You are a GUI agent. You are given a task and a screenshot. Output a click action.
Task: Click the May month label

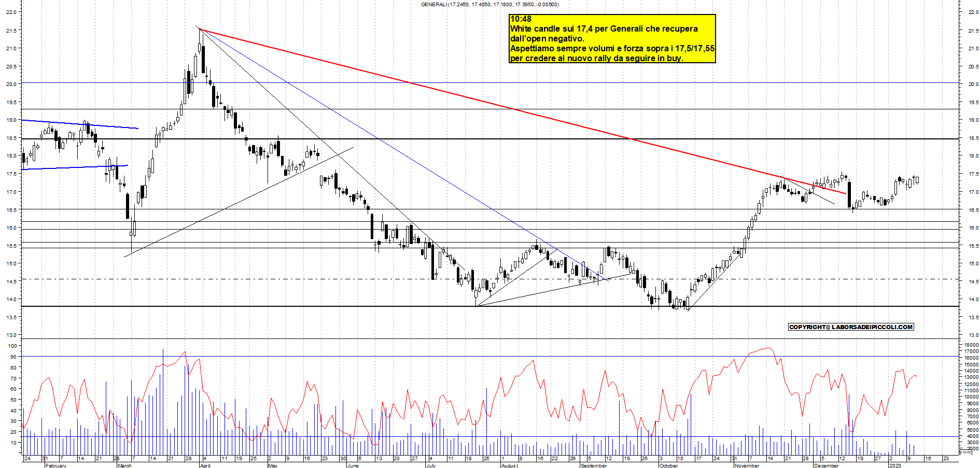pos(273,465)
